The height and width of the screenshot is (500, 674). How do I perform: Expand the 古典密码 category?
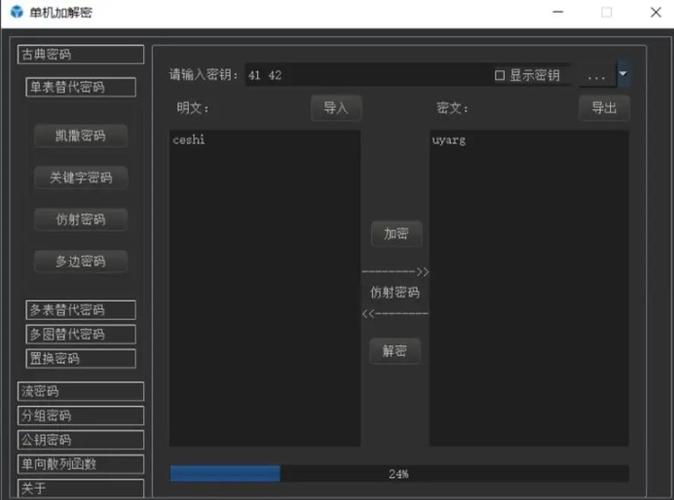click(x=81, y=54)
